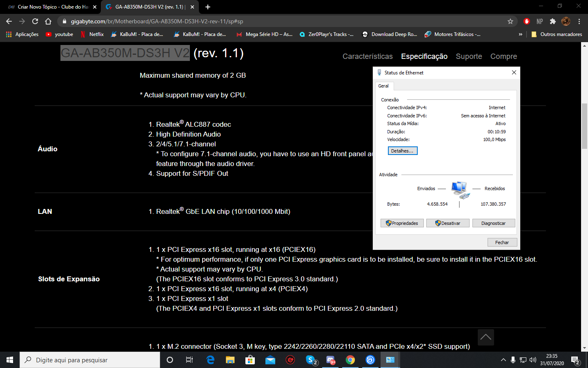Open the Suporte page tab

click(469, 56)
